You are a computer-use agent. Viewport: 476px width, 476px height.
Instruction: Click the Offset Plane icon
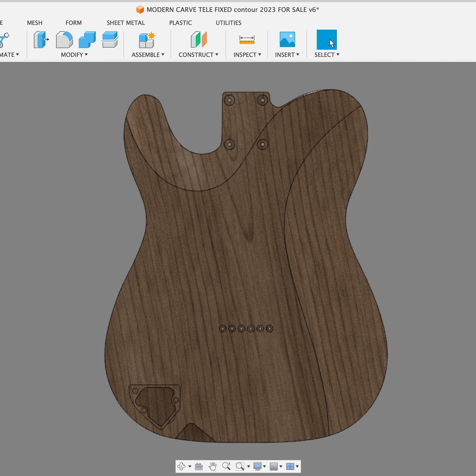click(199, 40)
